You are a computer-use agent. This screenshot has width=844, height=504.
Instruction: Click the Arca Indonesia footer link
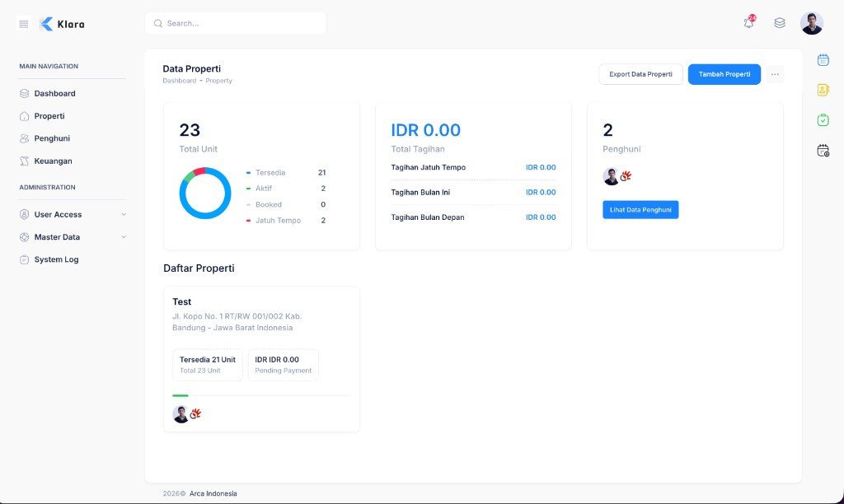click(x=213, y=494)
